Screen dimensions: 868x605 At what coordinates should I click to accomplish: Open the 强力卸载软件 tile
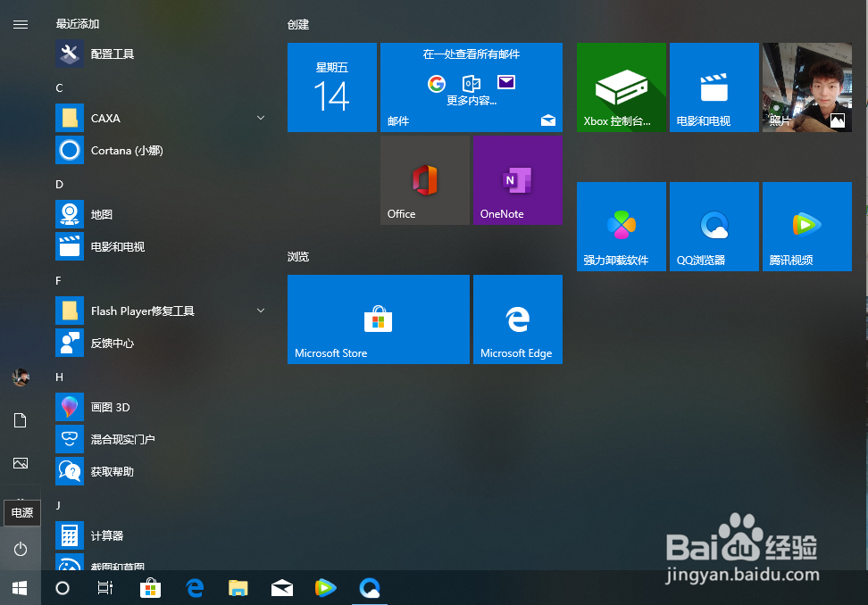point(622,227)
